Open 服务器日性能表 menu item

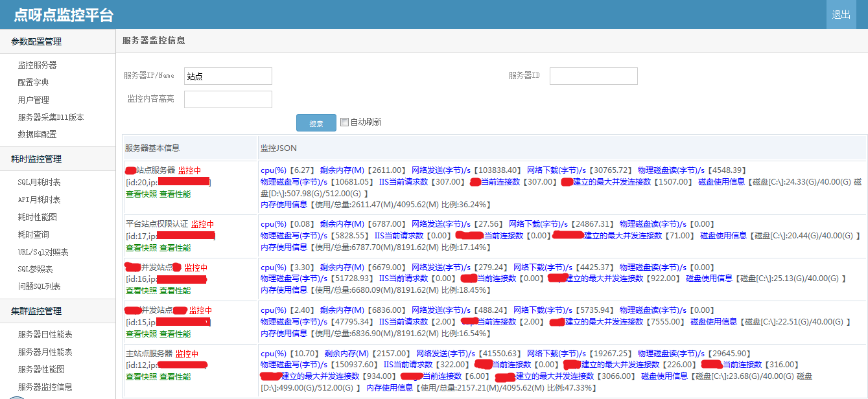[45, 334]
